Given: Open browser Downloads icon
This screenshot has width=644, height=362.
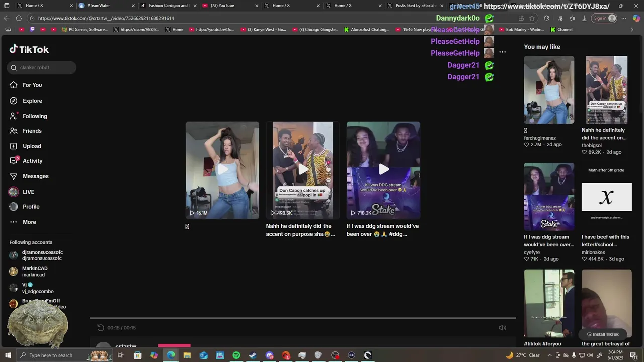Looking at the screenshot, I should tap(584, 18).
